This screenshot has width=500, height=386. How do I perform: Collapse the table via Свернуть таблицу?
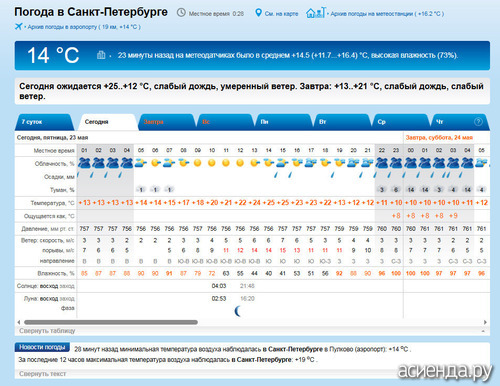(47, 331)
